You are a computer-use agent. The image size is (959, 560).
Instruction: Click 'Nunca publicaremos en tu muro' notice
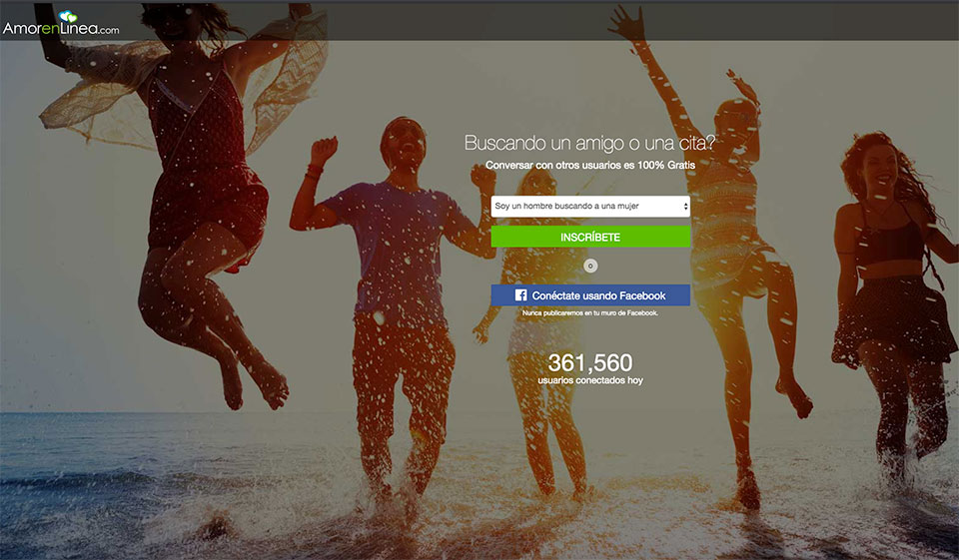[589, 313]
